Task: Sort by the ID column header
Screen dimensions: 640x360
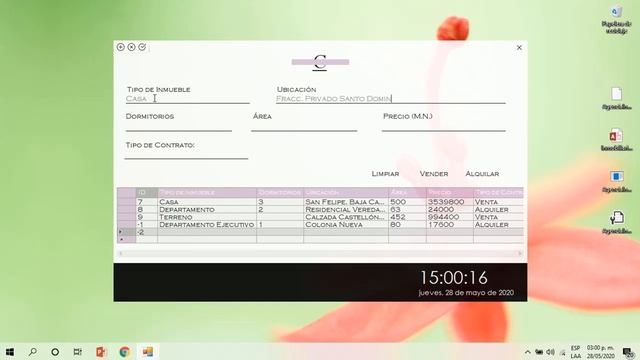Action: coord(147,192)
